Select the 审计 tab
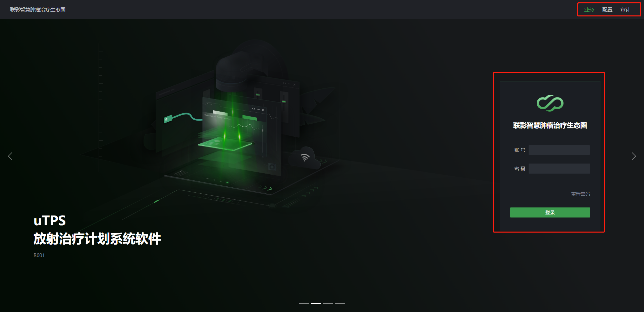Image resolution: width=644 pixels, height=312 pixels. point(625,10)
